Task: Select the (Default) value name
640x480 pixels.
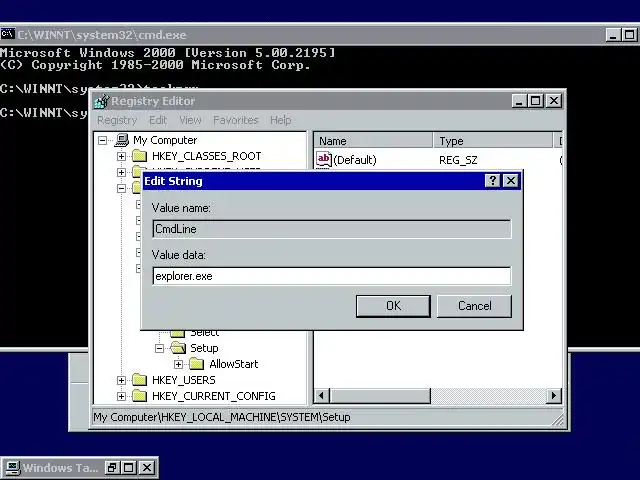Action: pos(355,160)
